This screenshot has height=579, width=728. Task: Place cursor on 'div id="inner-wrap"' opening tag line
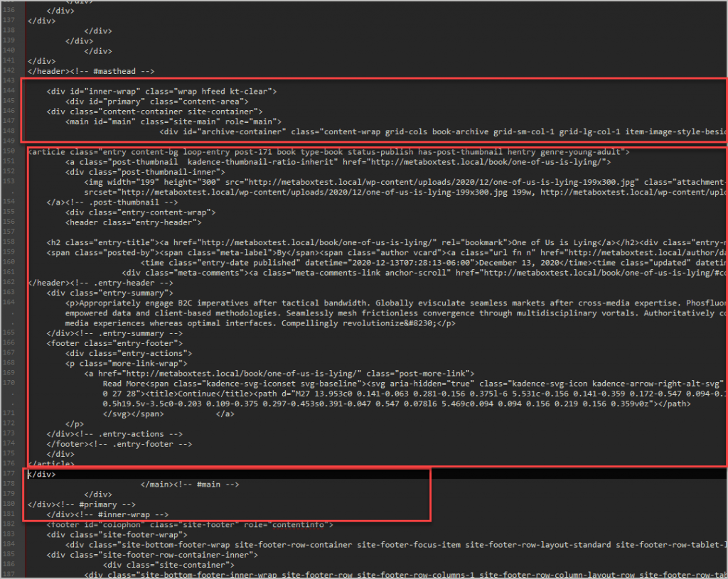[161, 92]
